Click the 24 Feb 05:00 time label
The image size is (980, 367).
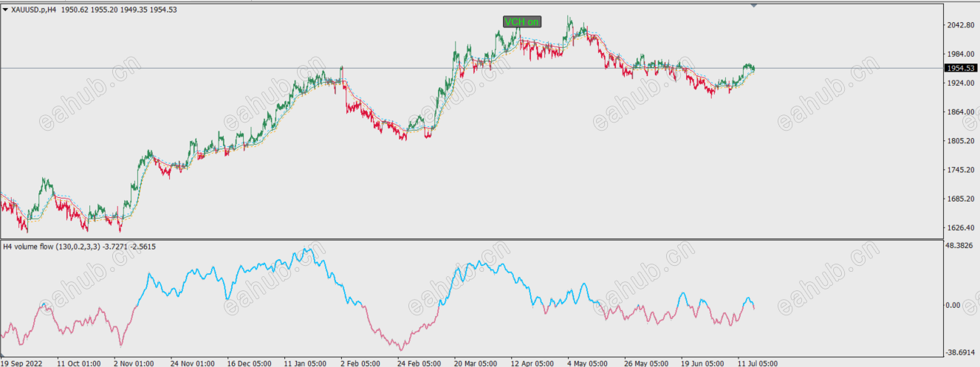[x=419, y=363]
